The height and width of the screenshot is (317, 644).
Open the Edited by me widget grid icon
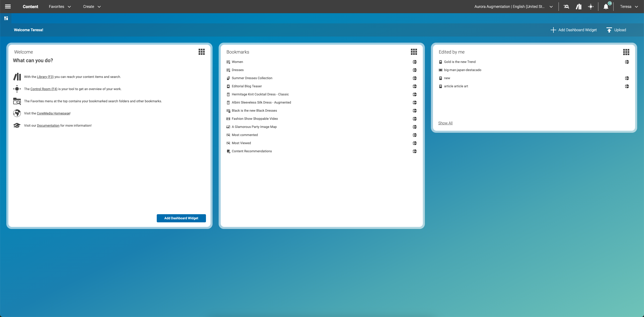point(626,52)
